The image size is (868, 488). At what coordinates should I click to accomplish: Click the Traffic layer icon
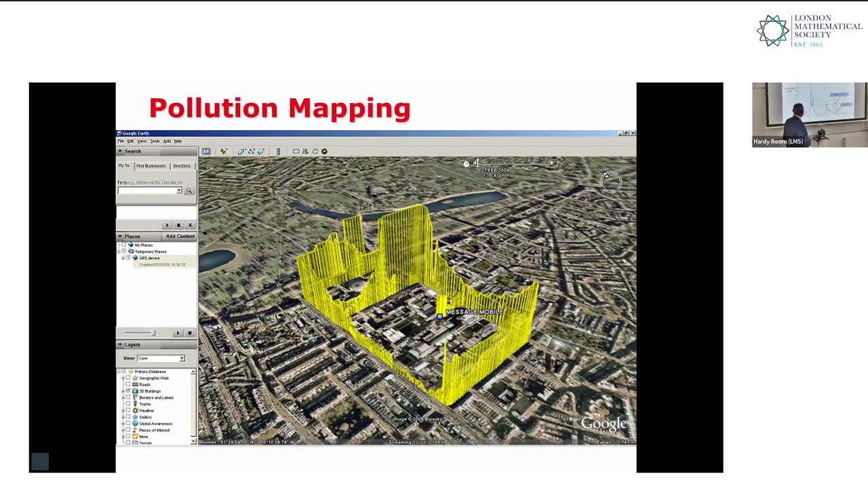click(135, 404)
